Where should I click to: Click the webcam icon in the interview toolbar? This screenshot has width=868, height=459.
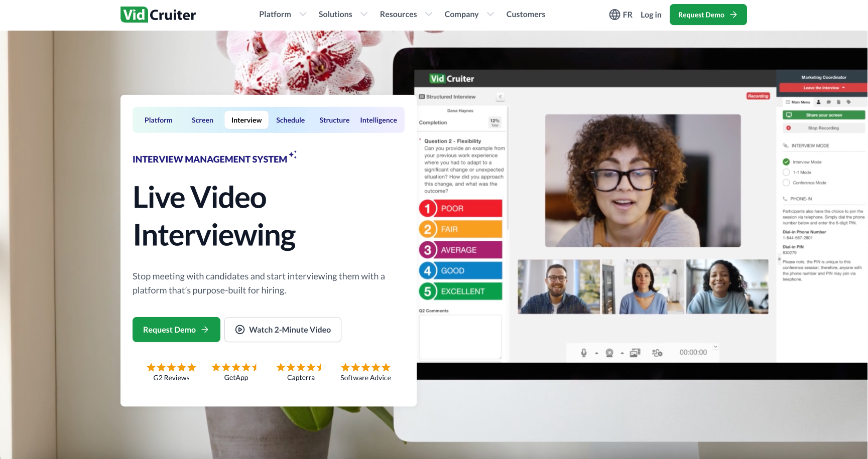coord(609,353)
